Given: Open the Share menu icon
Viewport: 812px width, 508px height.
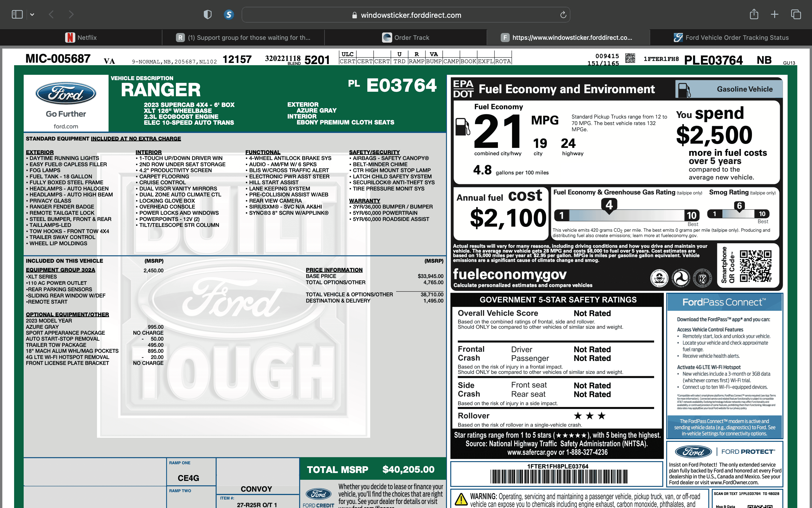Looking at the screenshot, I should coord(754,14).
